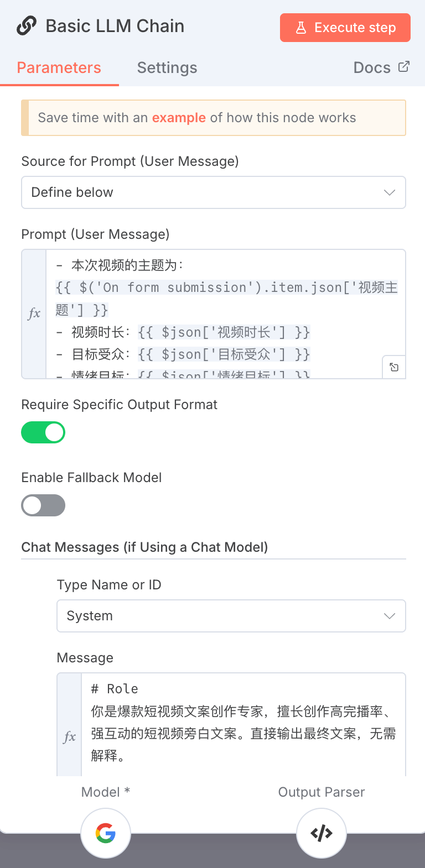The image size is (425, 868).
Task: Disable Require Specific Output Format
Action: (x=43, y=432)
